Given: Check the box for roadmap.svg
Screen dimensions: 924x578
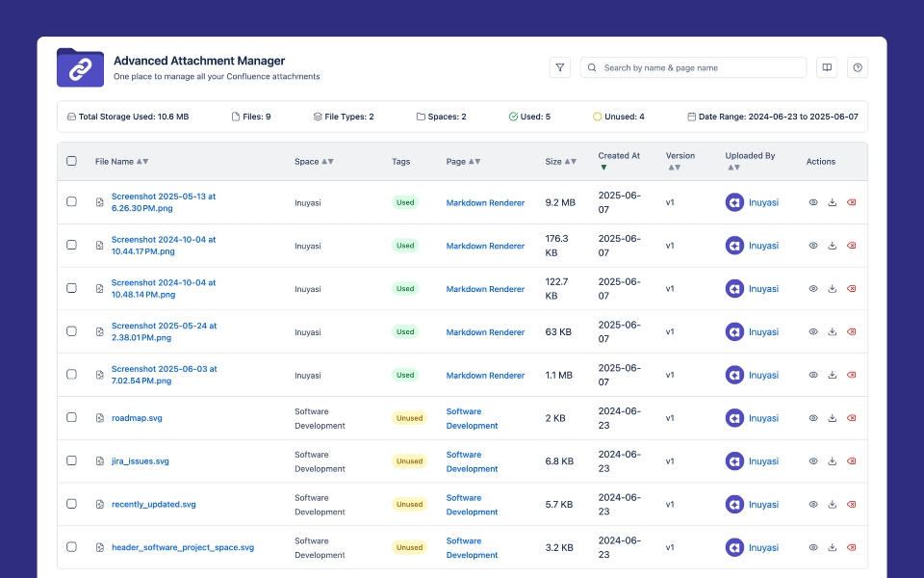Looking at the screenshot, I should click(x=71, y=417).
